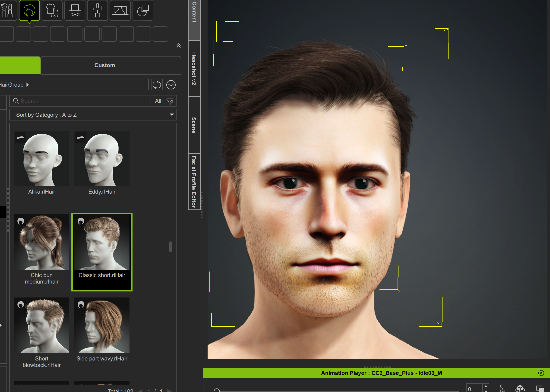
Task: Collapse the category bar with double chevron
Action: click(179, 46)
